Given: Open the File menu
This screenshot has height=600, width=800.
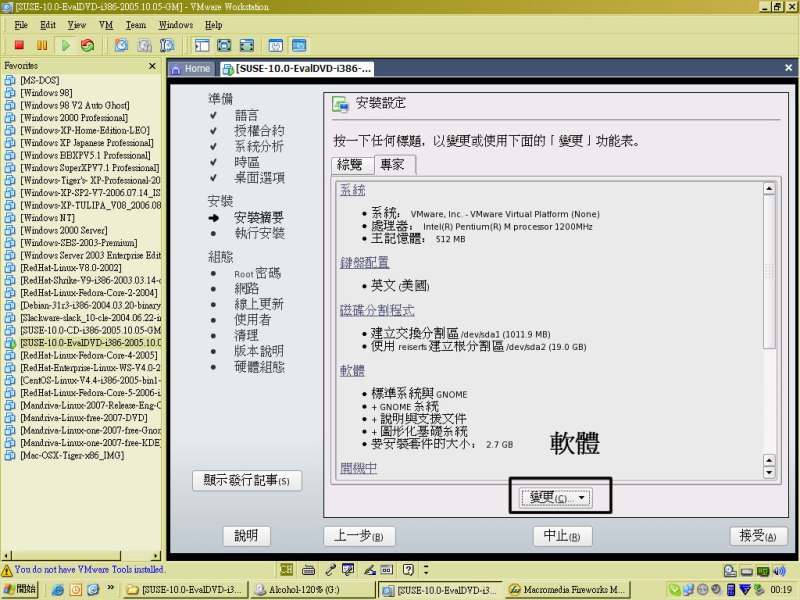Looking at the screenshot, I should [x=21, y=25].
